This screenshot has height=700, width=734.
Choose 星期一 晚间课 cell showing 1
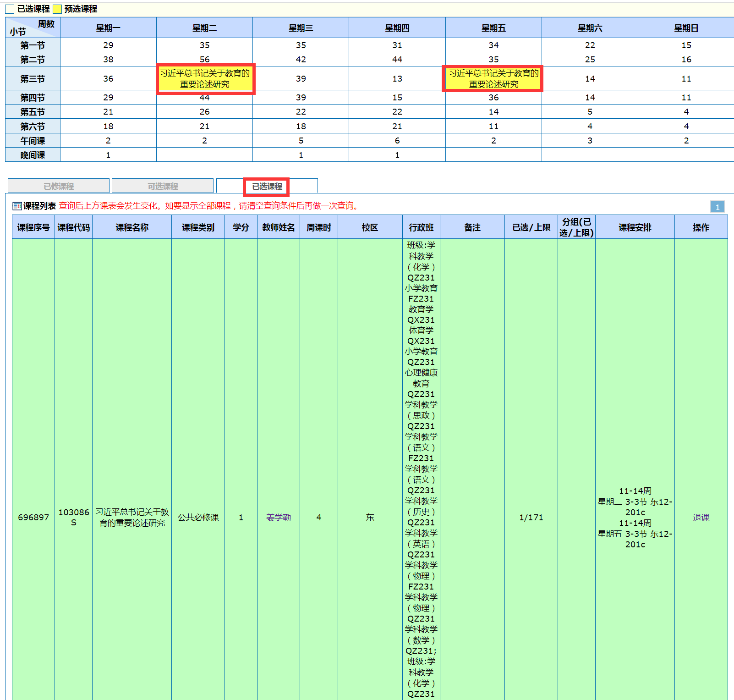coord(108,155)
